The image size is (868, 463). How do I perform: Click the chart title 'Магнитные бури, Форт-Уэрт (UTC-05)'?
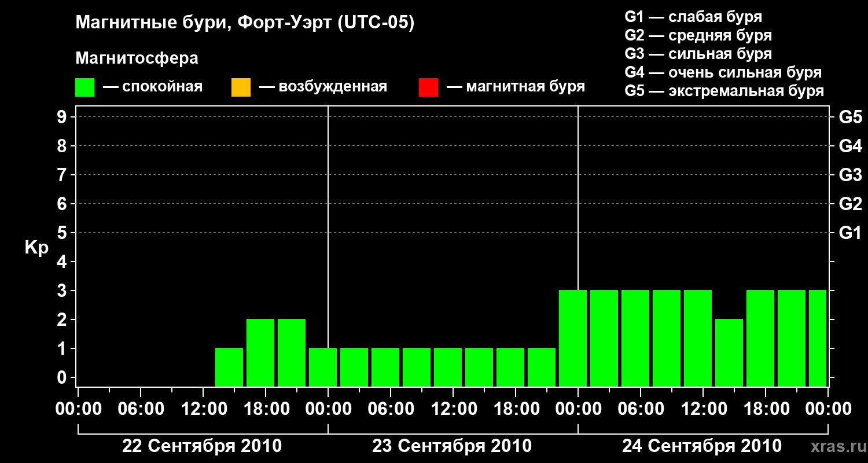point(245,23)
